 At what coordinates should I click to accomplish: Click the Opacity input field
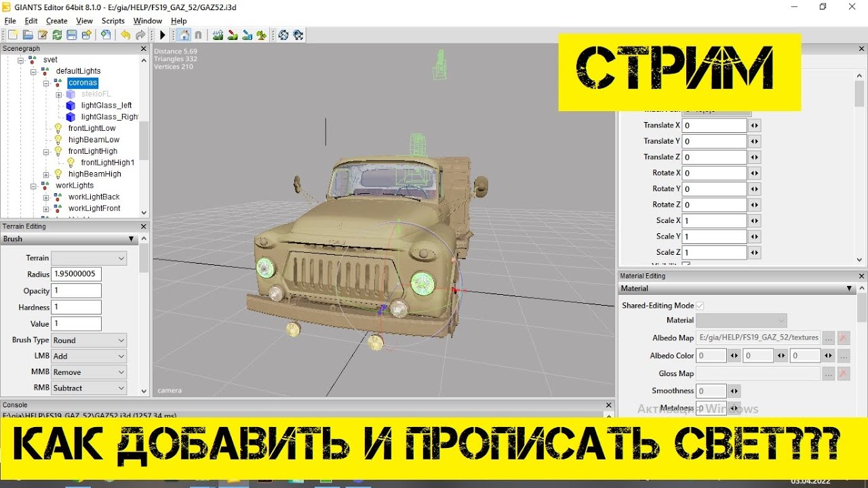[77, 291]
